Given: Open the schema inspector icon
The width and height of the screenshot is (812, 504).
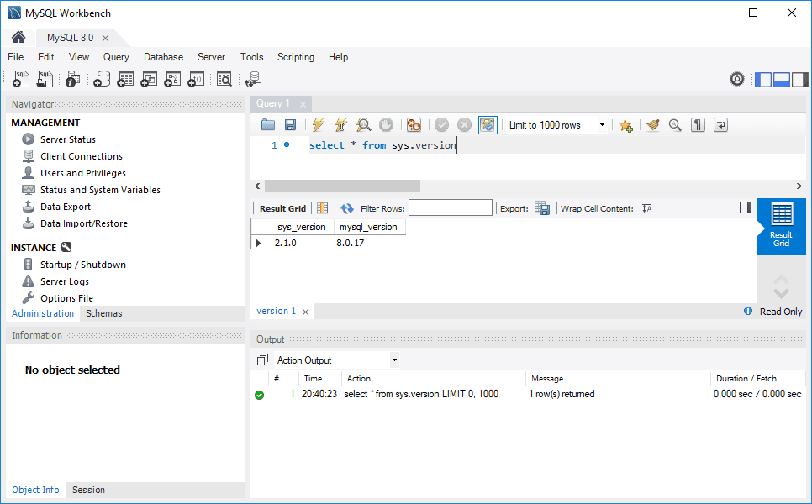Looking at the screenshot, I should click(73, 79).
